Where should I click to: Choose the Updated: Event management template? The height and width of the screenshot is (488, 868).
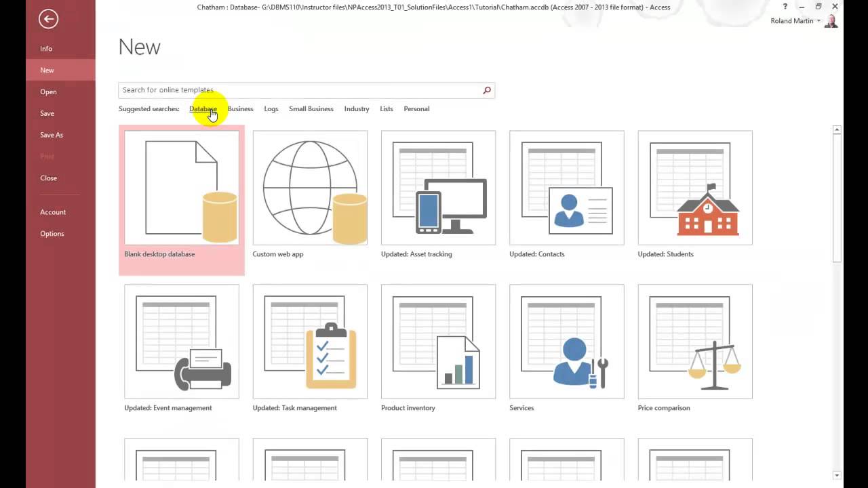(182, 349)
